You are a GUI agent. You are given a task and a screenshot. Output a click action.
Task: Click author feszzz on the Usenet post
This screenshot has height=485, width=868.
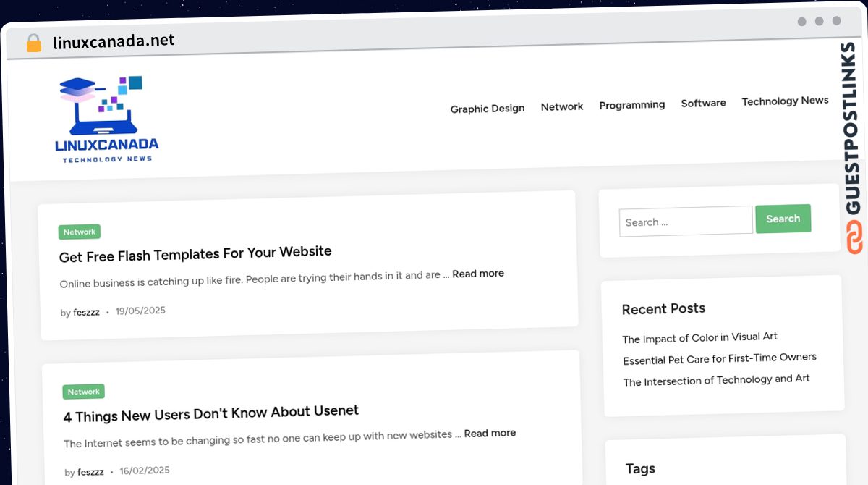pyautogui.click(x=90, y=472)
